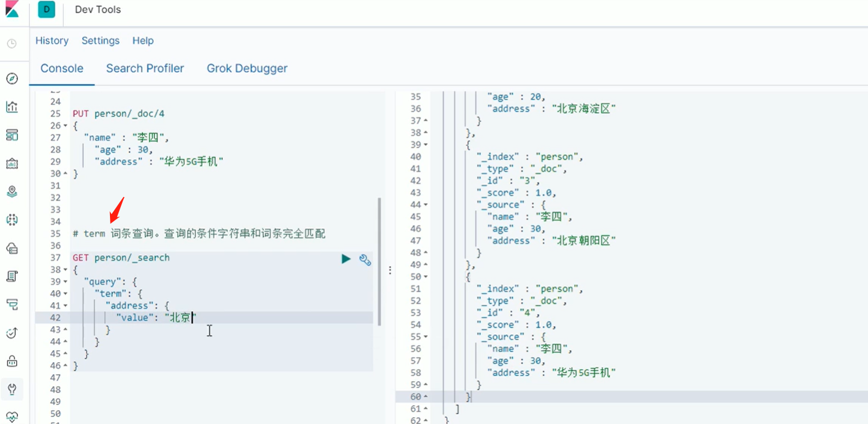868x424 pixels.
Task: Collapse the fold arrow at editor line 38
Action: point(65,270)
